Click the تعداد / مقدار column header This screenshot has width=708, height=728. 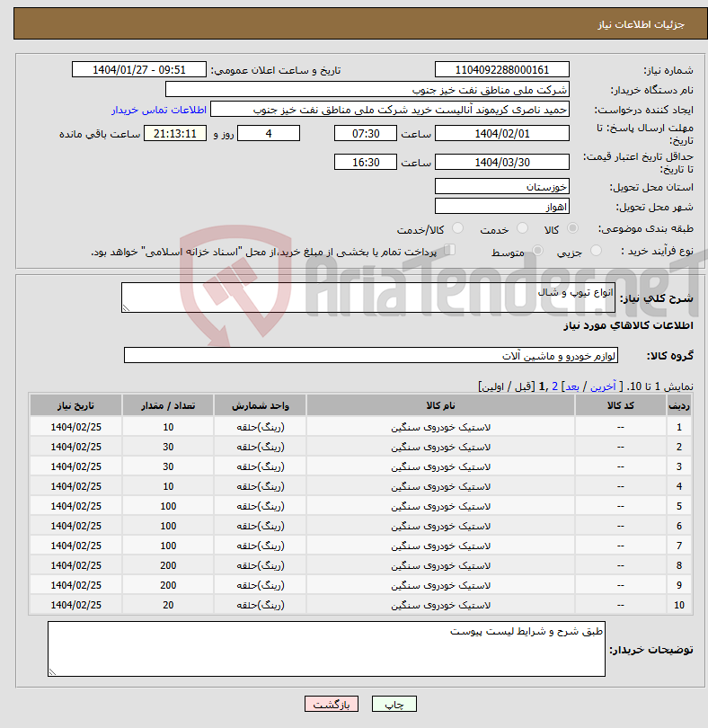[168, 405]
